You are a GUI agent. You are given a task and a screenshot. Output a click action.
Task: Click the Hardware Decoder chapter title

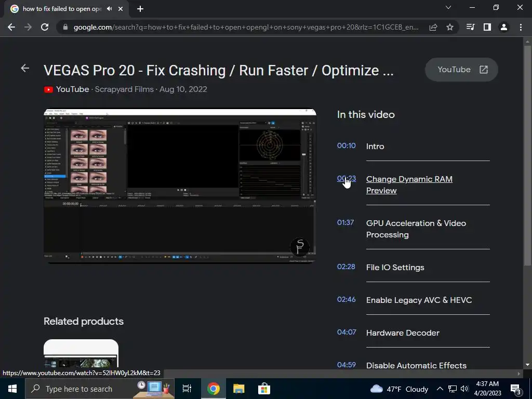tap(403, 333)
